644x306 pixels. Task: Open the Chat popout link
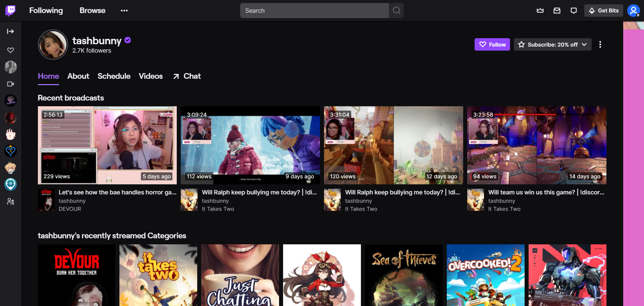(187, 76)
